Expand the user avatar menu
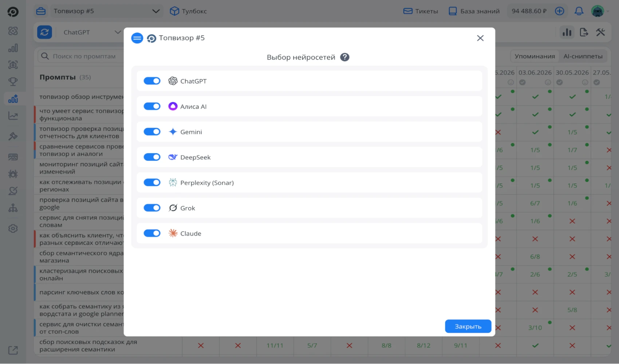The image size is (619, 364). pyautogui.click(x=600, y=11)
